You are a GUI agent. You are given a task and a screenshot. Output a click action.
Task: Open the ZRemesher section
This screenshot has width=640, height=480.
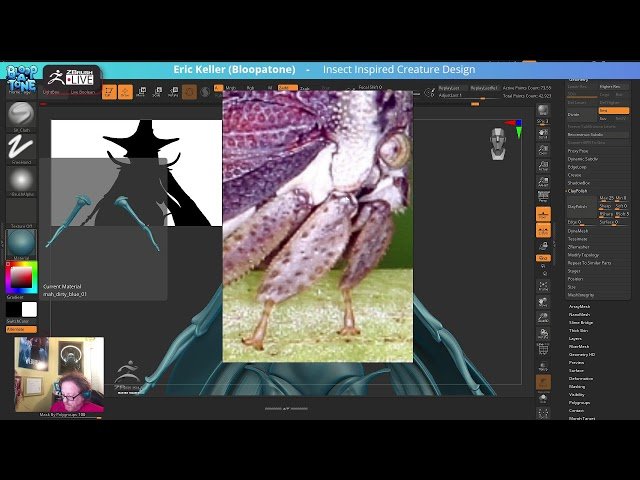tap(579, 247)
